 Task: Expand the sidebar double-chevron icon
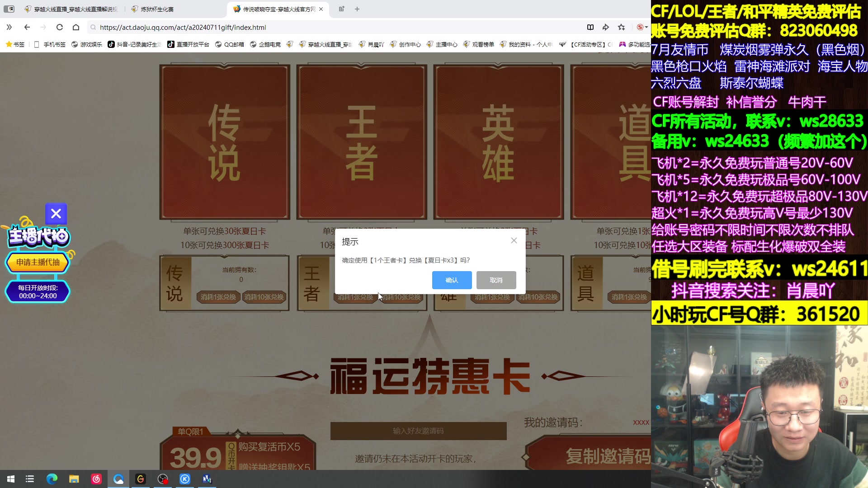9,27
